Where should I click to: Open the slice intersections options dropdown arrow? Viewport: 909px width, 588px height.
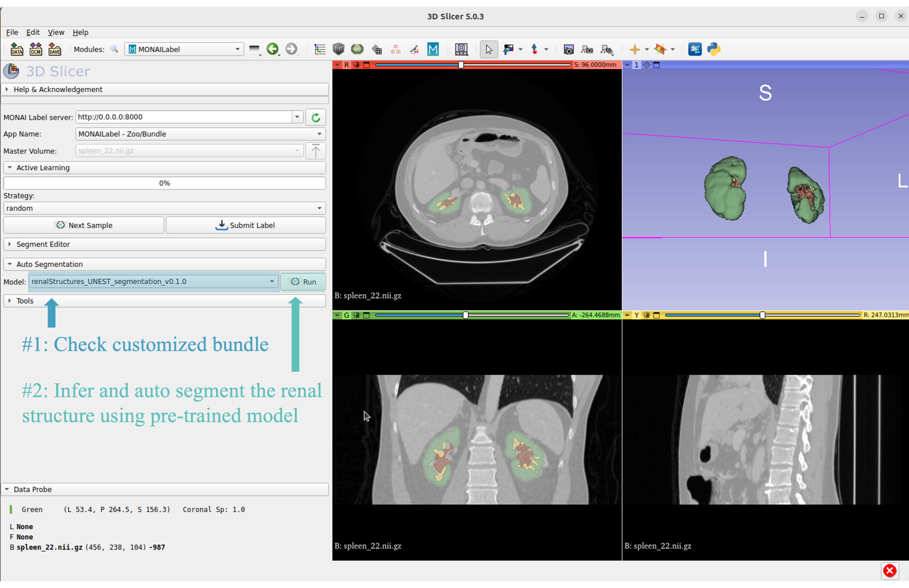pos(672,49)
